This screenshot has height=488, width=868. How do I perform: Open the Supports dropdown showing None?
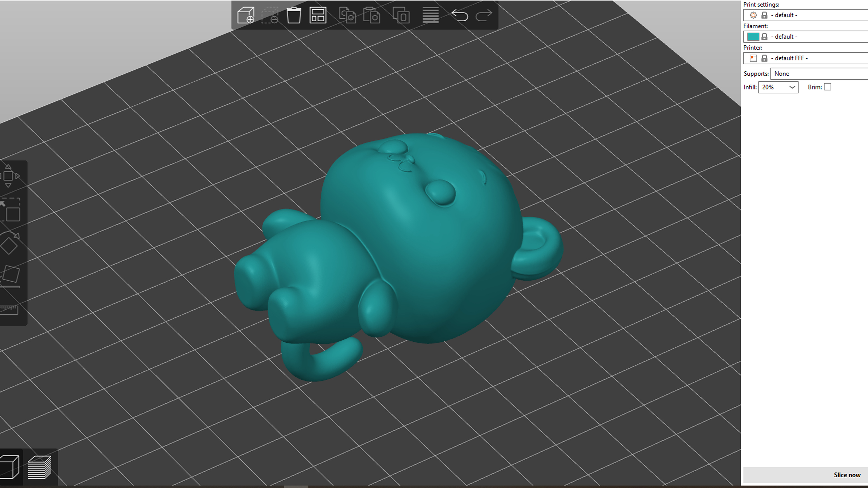pos(819,74)
